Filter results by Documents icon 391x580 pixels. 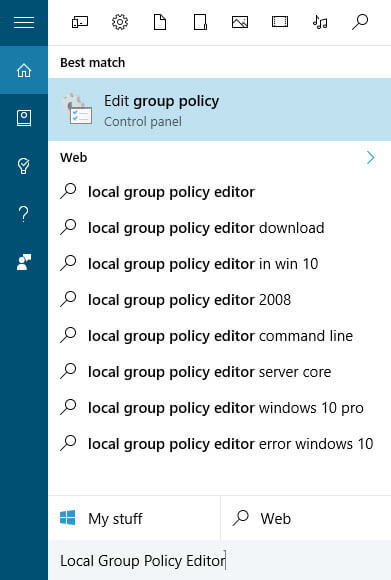pyautogui.click(x=160, y=22)
